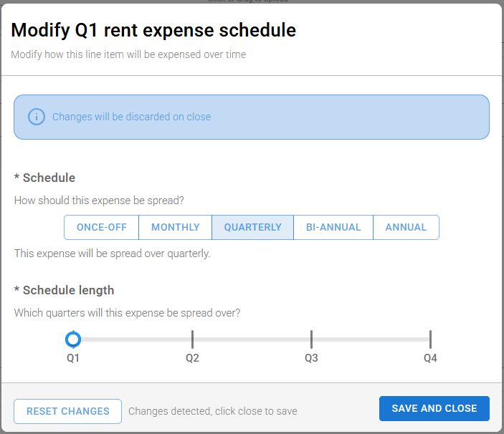Click the info icon in the blue banner
This screenshot has width=504, height=434.
coord(36,117)
